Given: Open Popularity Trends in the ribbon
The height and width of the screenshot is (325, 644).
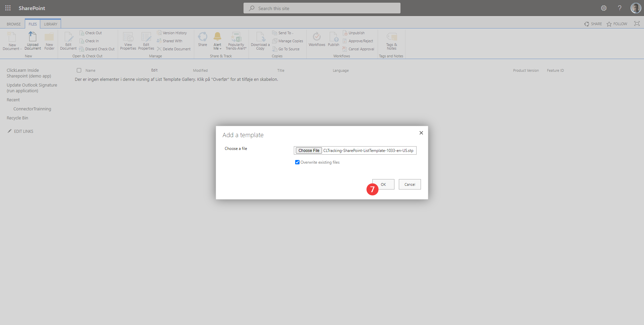Looking at the screenshot, I should tap(236, 41).
